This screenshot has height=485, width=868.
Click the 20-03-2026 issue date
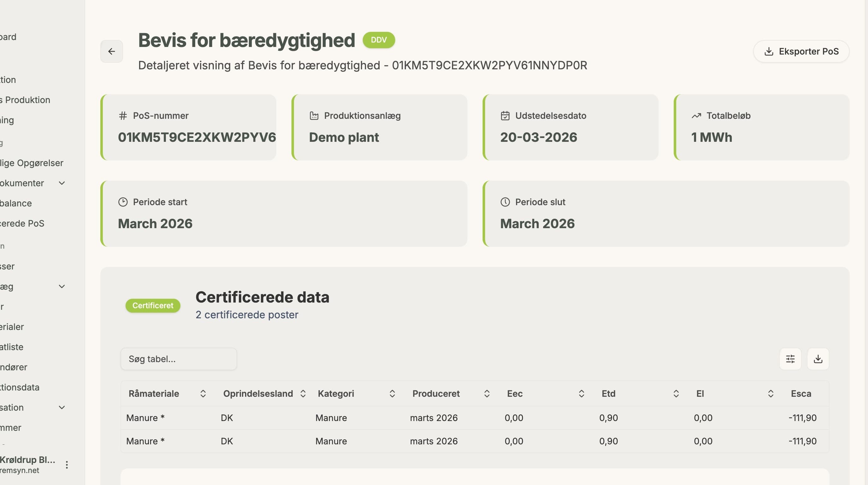point(538,137)
